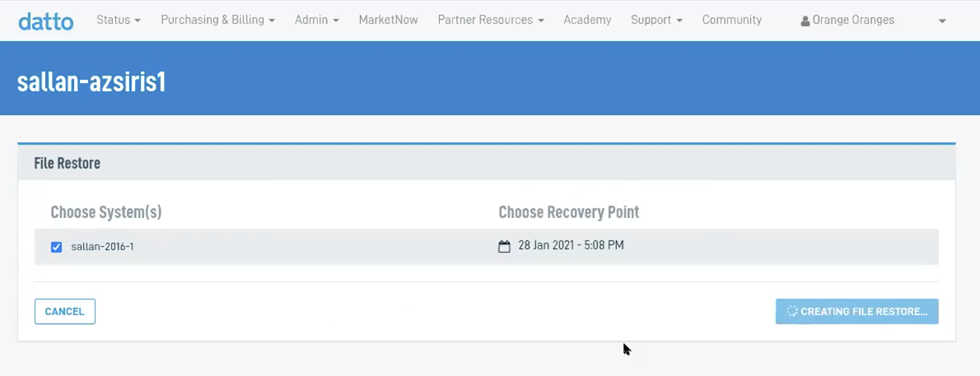Screen dimensions: 980x376
Task: Click the account caret arrow at far right
Action: coord(942,21)
